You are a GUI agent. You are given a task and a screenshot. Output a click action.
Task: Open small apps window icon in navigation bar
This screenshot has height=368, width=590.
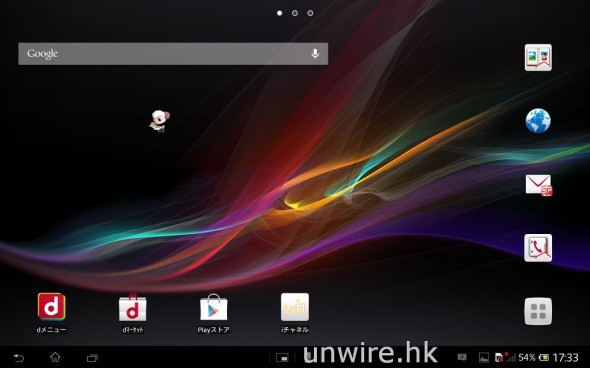coord(282,357)
